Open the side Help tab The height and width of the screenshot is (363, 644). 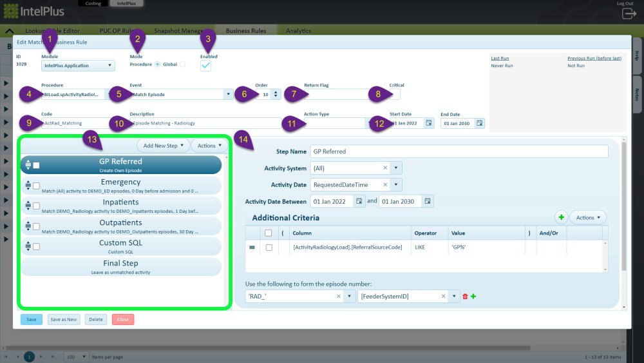coord(637,55)
